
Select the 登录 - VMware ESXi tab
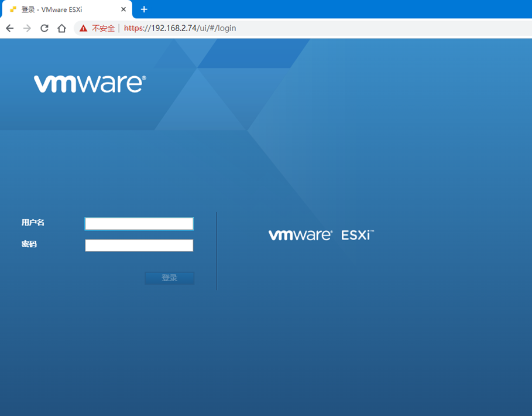[67, 9]
